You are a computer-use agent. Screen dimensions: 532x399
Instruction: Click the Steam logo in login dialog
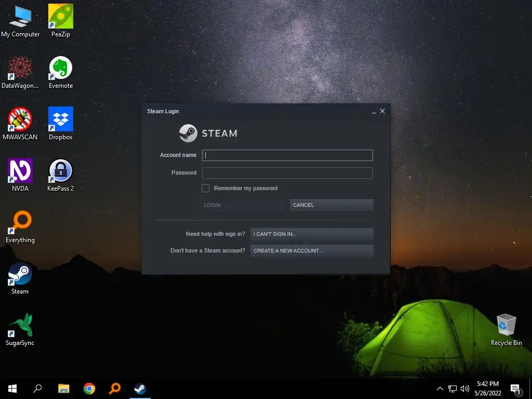208,133
